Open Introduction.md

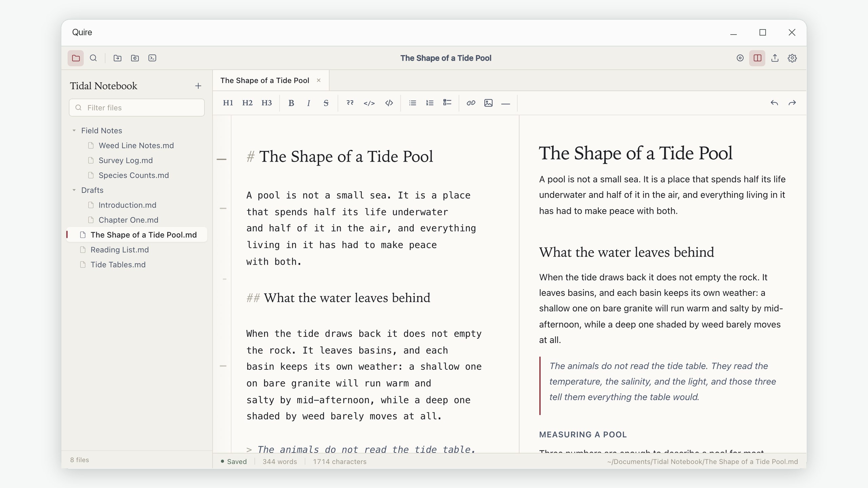pyautogui.click(x=137, y=205)
